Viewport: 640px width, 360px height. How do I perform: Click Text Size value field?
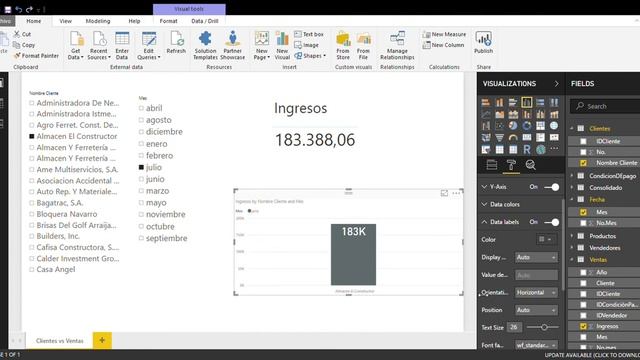(x=513, y=327)
